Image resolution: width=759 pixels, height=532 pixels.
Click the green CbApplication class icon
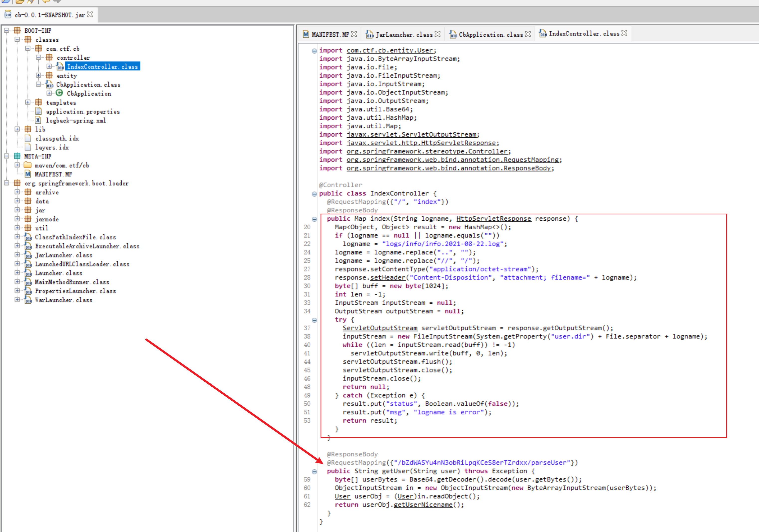59,93
